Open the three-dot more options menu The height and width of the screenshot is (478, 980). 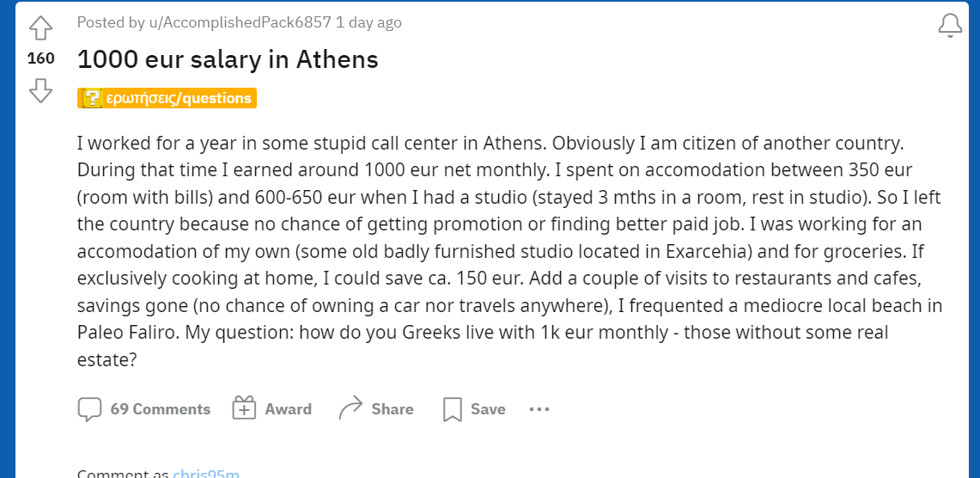[x=539, y=409]
